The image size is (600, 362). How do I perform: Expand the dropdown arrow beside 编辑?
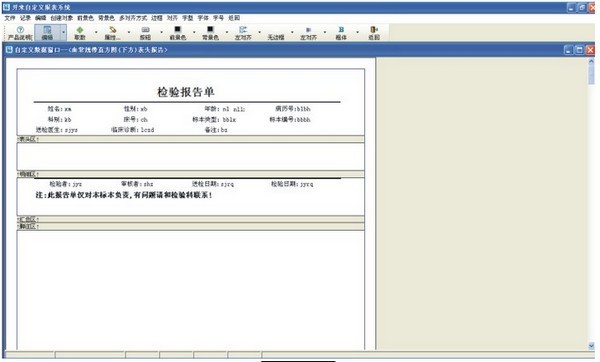64,33
